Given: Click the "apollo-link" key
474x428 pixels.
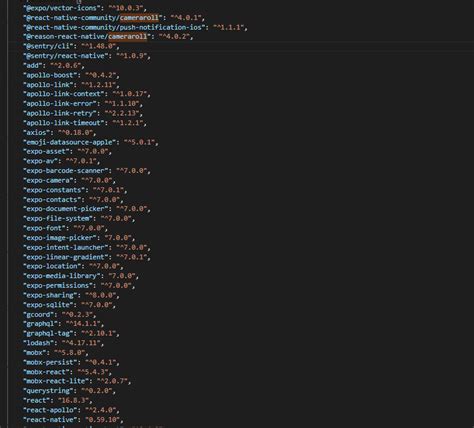Looking at the screenshot, I should [48, 85].
